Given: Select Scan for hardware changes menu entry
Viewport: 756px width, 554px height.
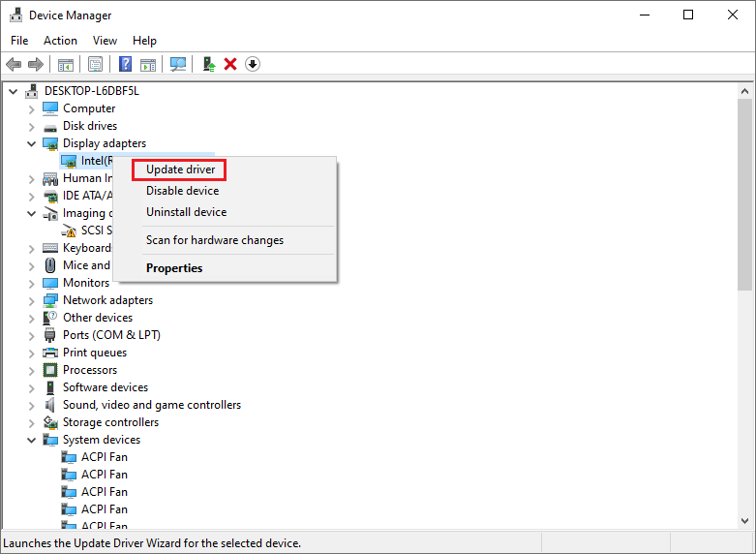Looking at the screenshot, I should point(215,240).
